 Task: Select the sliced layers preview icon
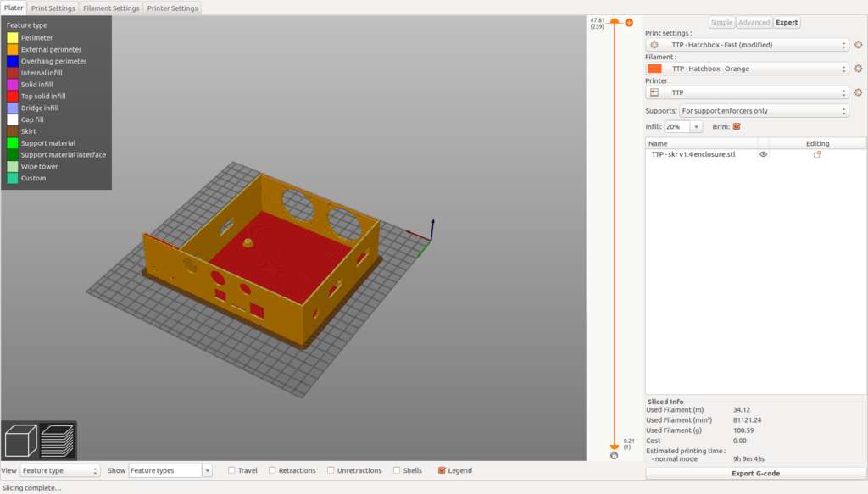point(58,441)
